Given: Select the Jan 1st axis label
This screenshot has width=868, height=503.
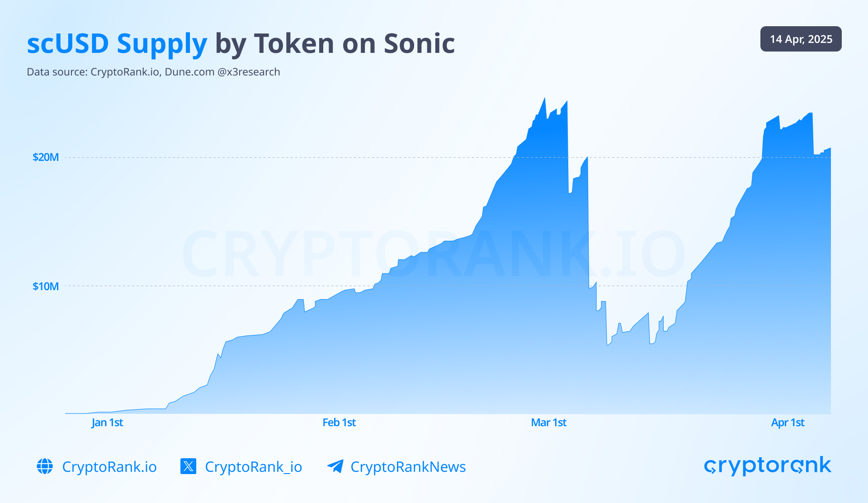Looking at the screenshot, I should 107,423.
